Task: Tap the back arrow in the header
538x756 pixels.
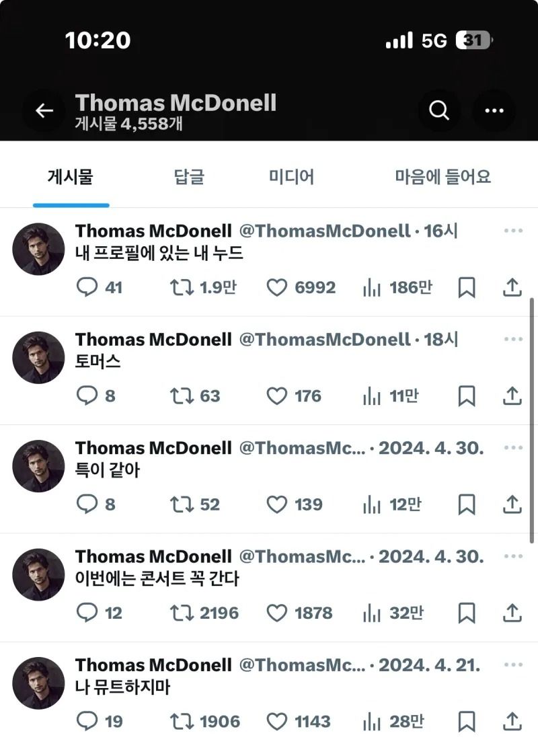Action: pos(44,111)
